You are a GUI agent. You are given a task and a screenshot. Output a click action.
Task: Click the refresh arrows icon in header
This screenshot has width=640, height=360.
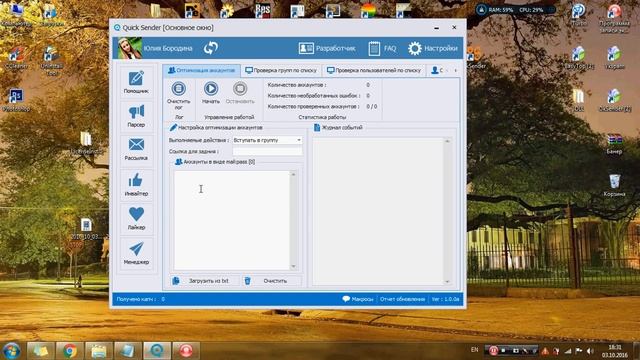pos(211,48)
